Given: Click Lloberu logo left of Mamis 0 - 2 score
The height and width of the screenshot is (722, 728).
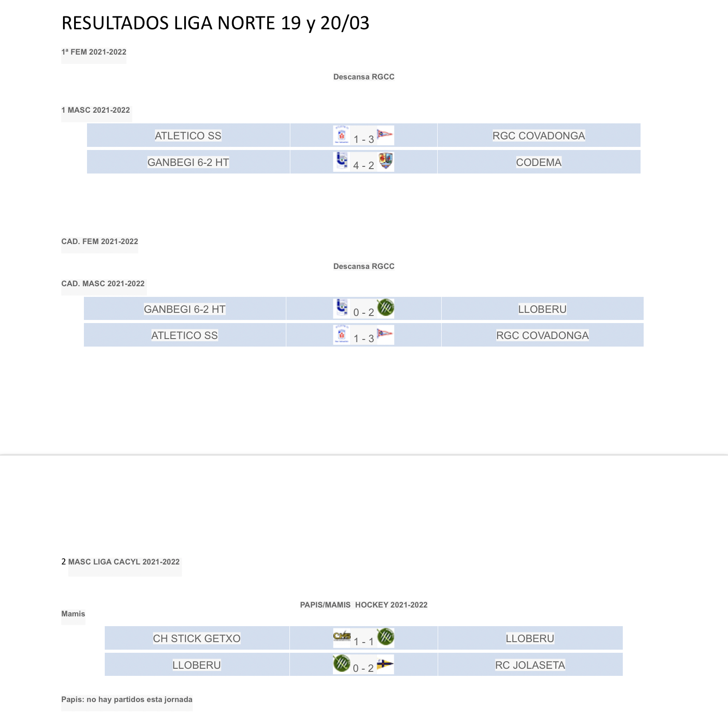Looking at the screenshot, I should click(x=342, y=663).
